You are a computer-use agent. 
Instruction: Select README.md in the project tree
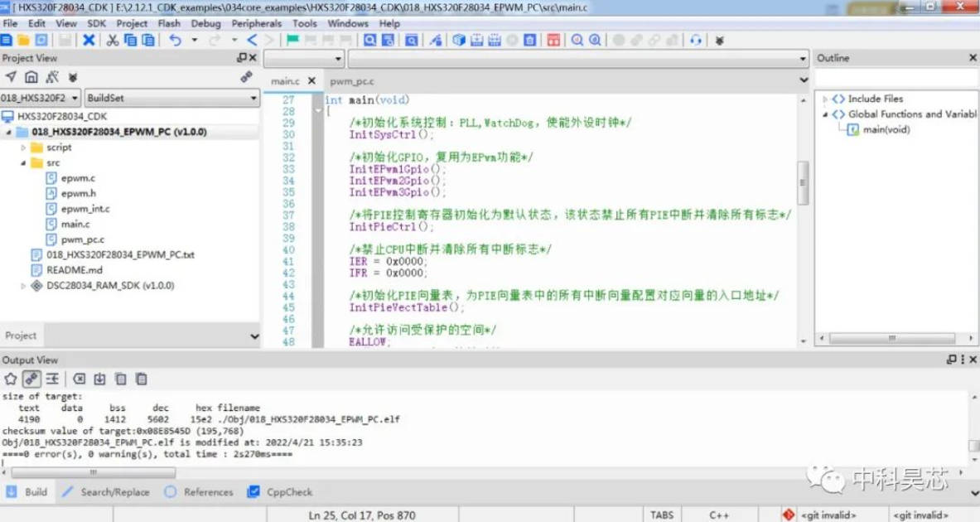75,270
